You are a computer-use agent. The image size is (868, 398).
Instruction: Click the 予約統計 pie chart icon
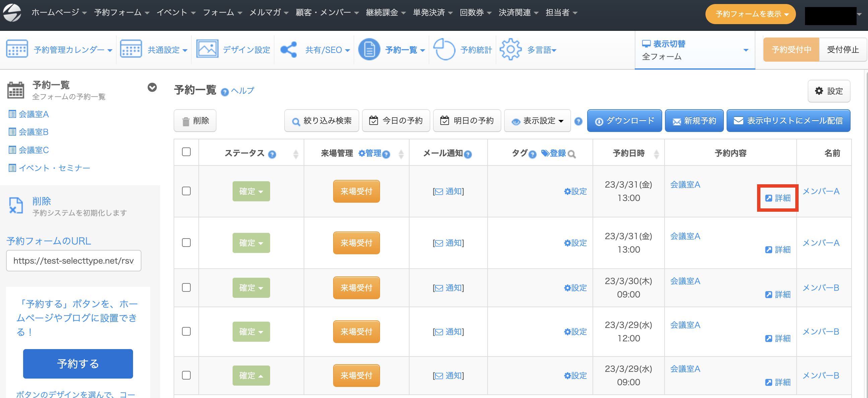[444, 50]
